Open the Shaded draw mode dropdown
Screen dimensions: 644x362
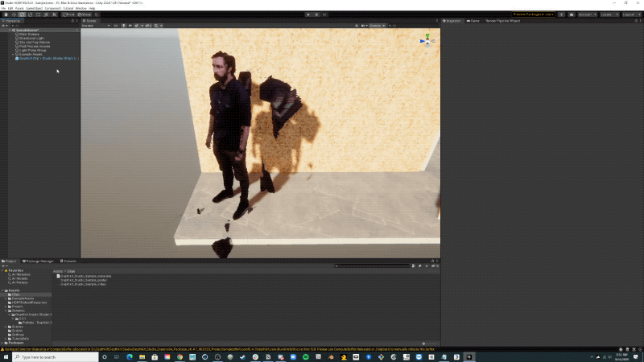point(96,26)
